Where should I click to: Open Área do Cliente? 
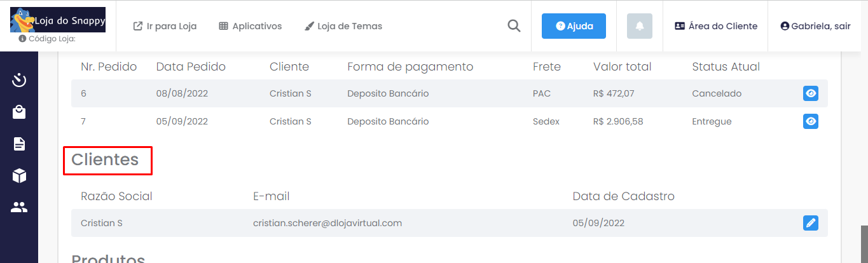716,26
